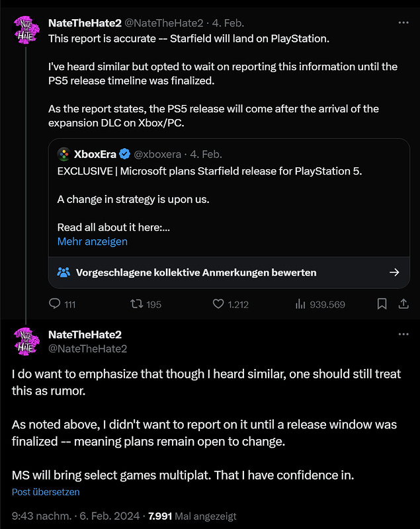Click Post übersetzen link
The width and height of the screenshot is (420, 529).
46,492
